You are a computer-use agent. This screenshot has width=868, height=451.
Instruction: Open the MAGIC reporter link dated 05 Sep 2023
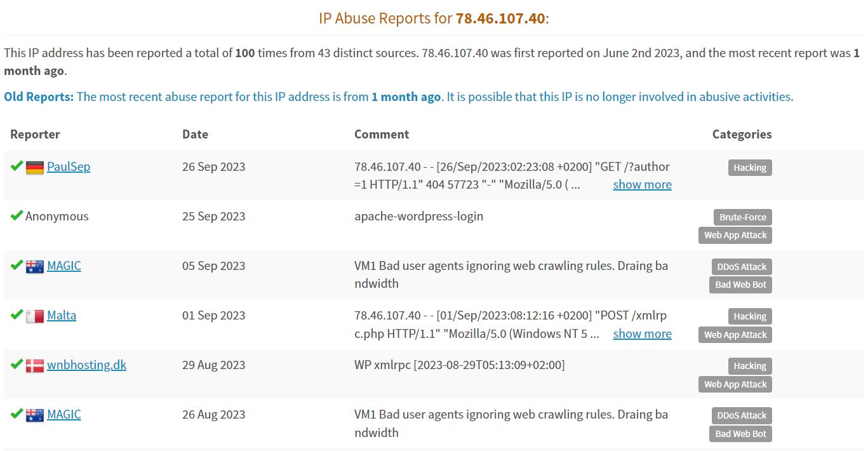(64, 266)
